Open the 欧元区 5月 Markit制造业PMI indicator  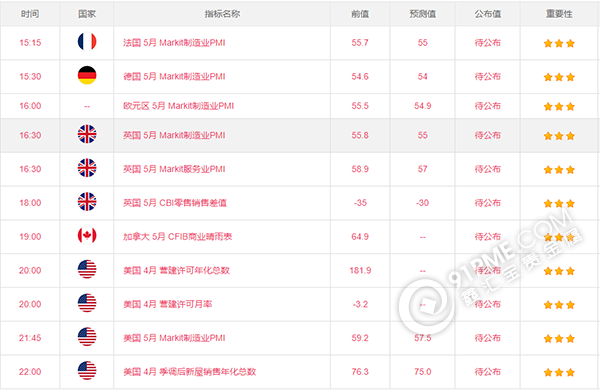tap(178, 106)
